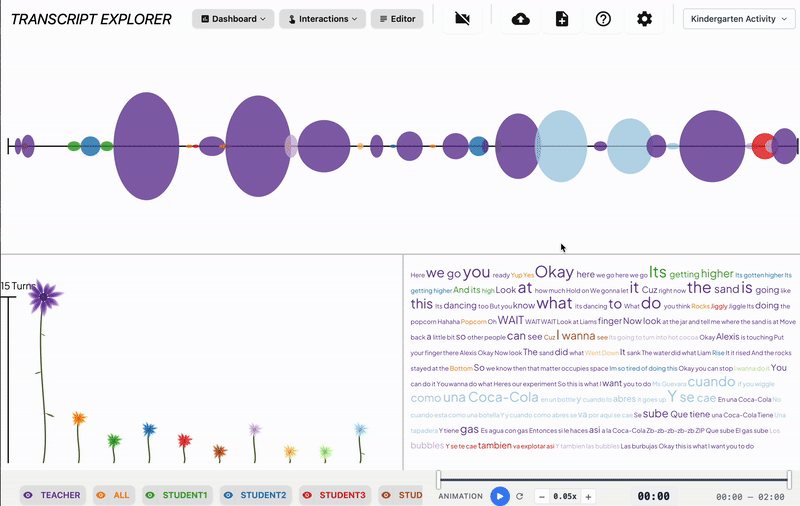Decrease animation speed with the minus button

pos(542,496)
